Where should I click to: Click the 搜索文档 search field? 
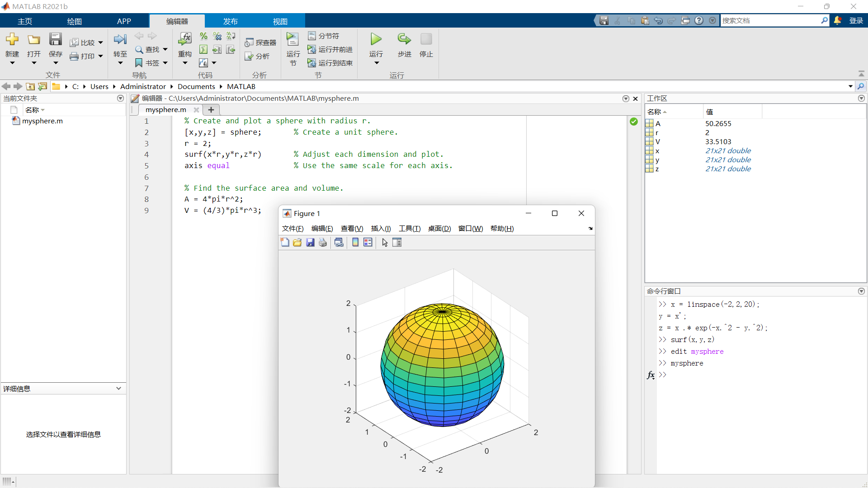pos(771,20)
